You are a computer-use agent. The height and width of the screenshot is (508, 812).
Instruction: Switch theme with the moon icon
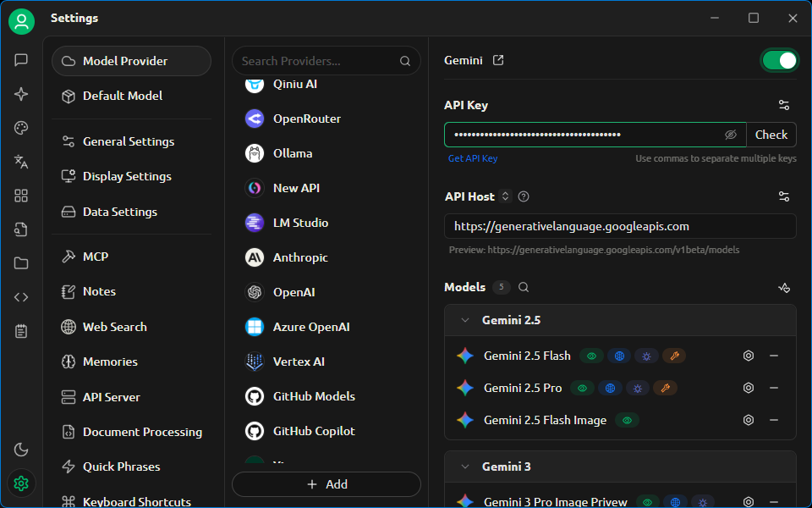pyautogui.click(x=21, y=450)
